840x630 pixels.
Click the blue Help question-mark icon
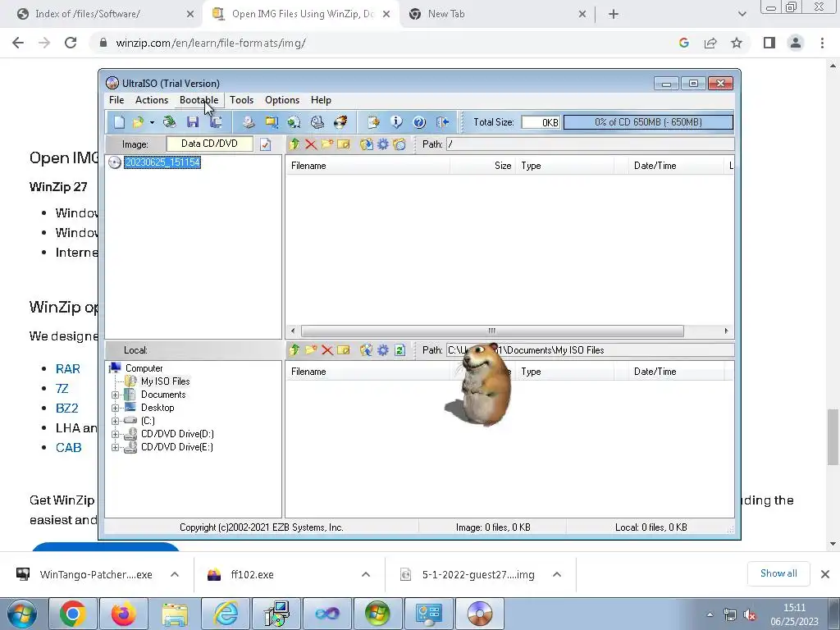(x=419, y=122)
